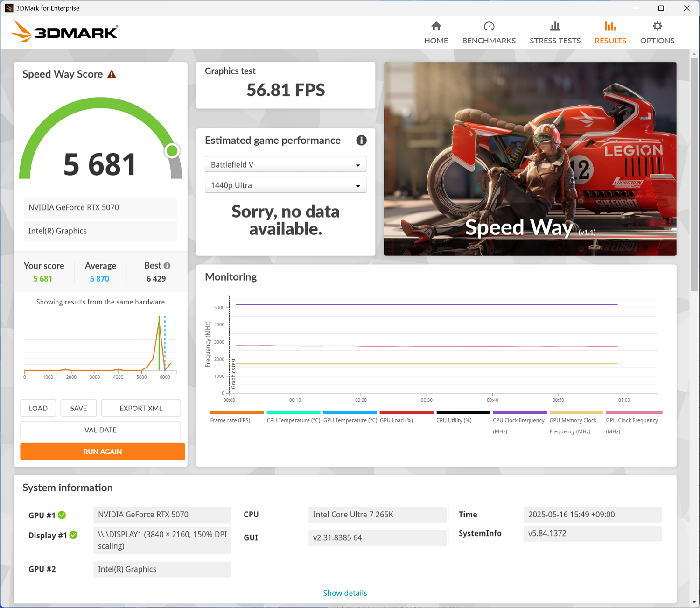Screen dimensions: 700x608
Task: Maximize the 3DMark window
Action: (x=661, y=8)
